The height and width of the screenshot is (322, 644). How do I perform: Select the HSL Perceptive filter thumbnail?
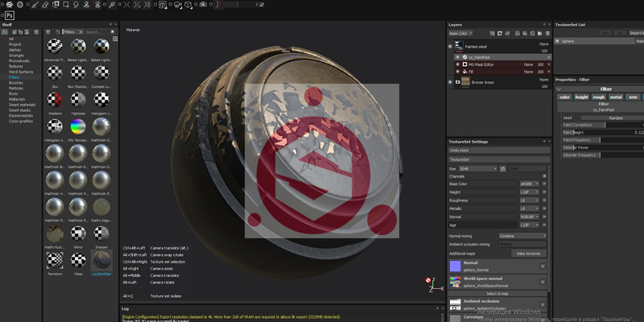78,127
